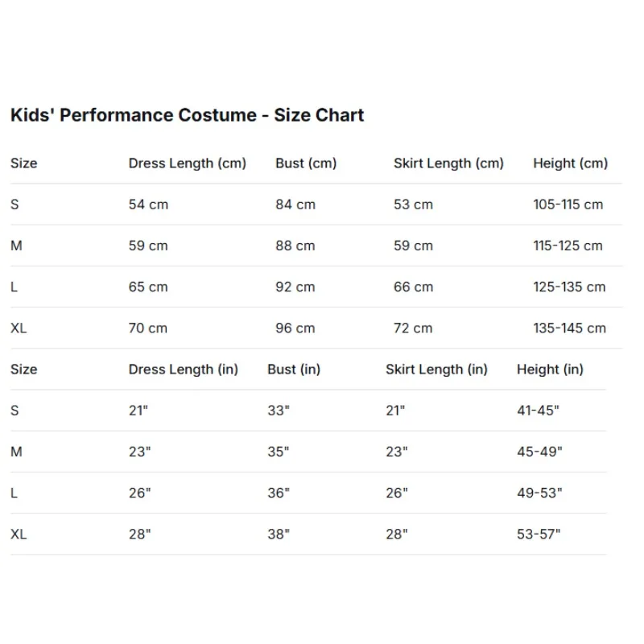Click the 45-49" height range cell
Screen dimensions: 644x644
pyautogui.click(x=539, y=452)
